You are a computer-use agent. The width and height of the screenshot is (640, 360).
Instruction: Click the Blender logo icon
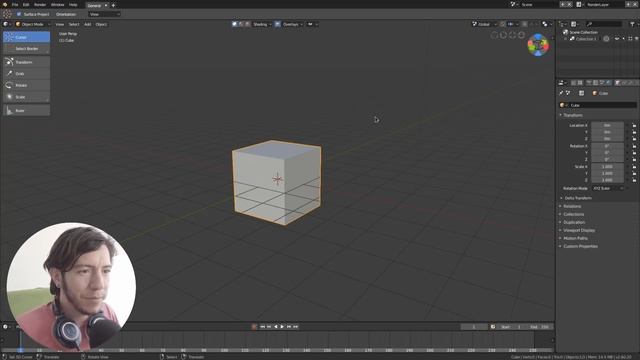(5, 5)
